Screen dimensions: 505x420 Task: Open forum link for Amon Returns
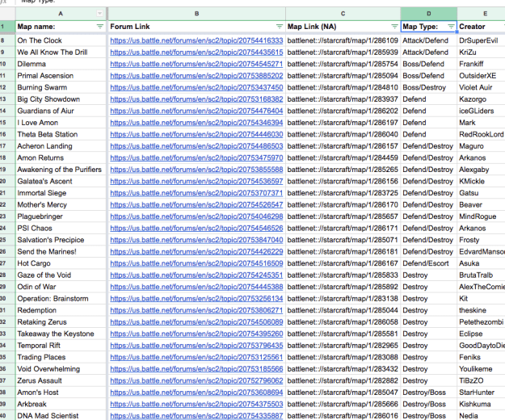click(196, 157)
